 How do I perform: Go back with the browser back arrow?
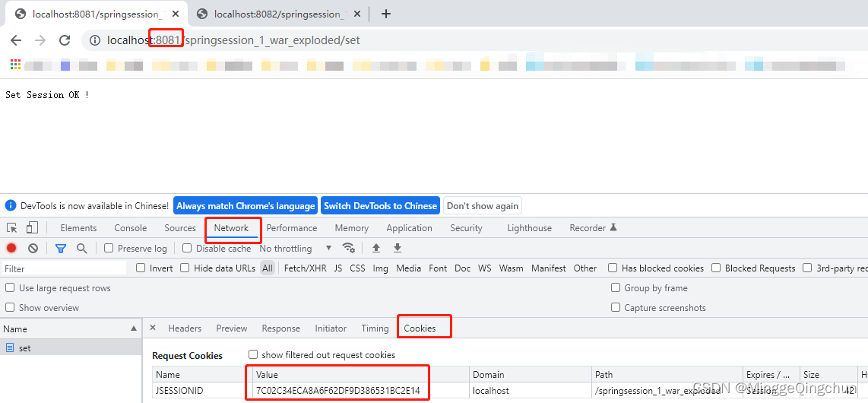15,40
